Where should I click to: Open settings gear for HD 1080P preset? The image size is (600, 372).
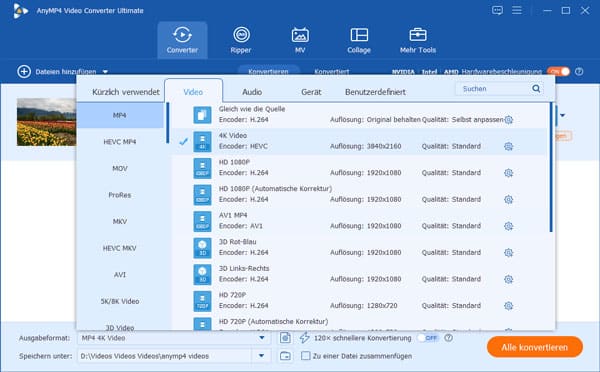click(508, 173)
